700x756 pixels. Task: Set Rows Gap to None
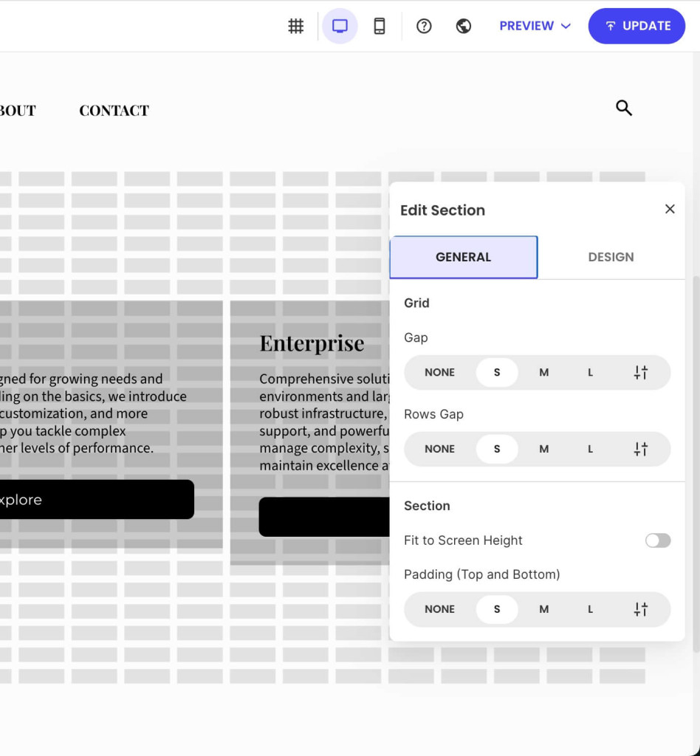tap(439, 449)
